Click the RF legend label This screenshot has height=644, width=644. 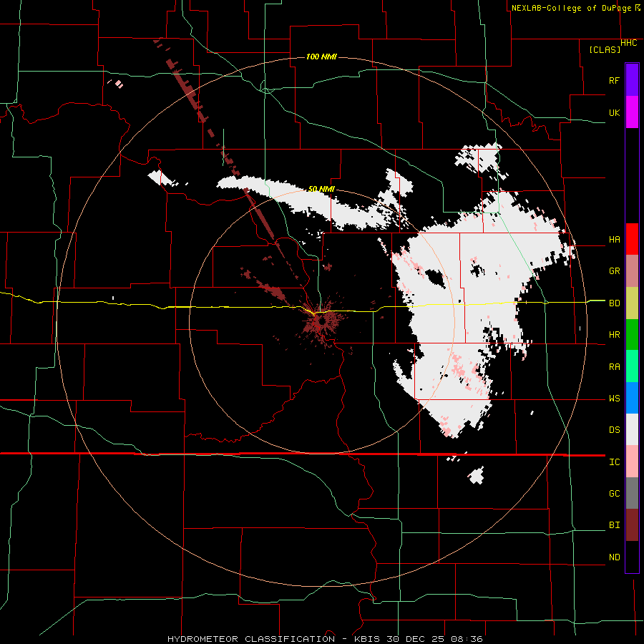tap(614, 80)
